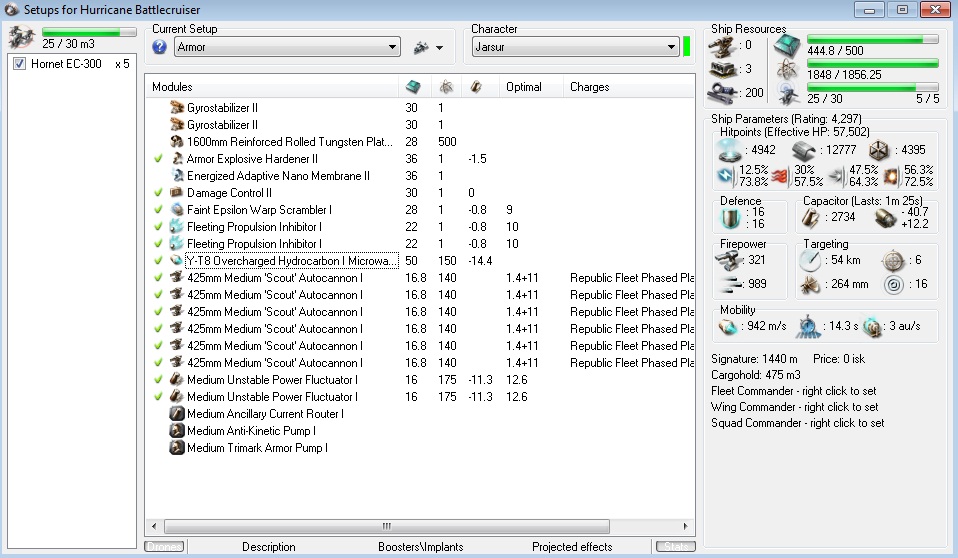This screenshot has height=558, width=958.
Task: Switch to the Description tab
Action: click(x=269, y=547)
